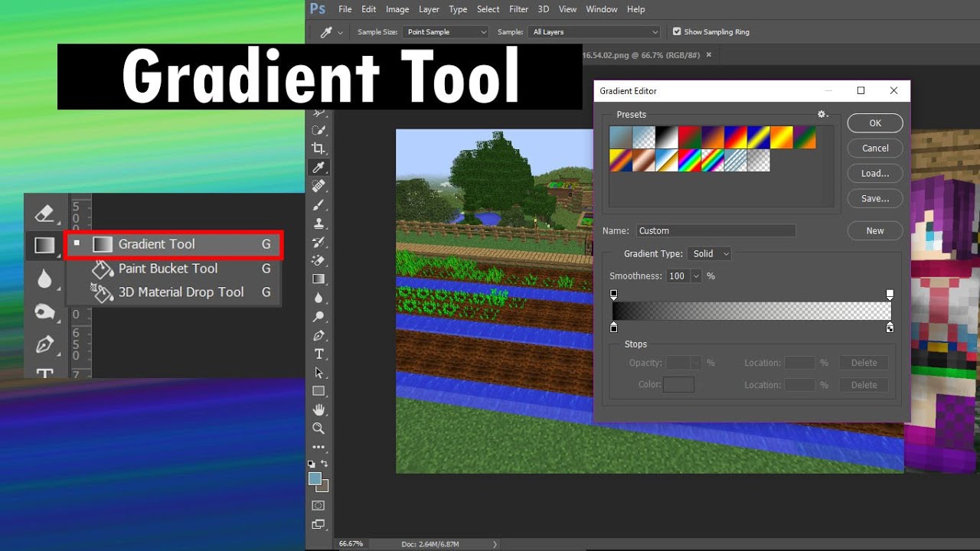Screen dimensions: 980x551
Task: Select the left opacity stop above gradient bar
Action: pyautogui.click(x=614, y=294)
